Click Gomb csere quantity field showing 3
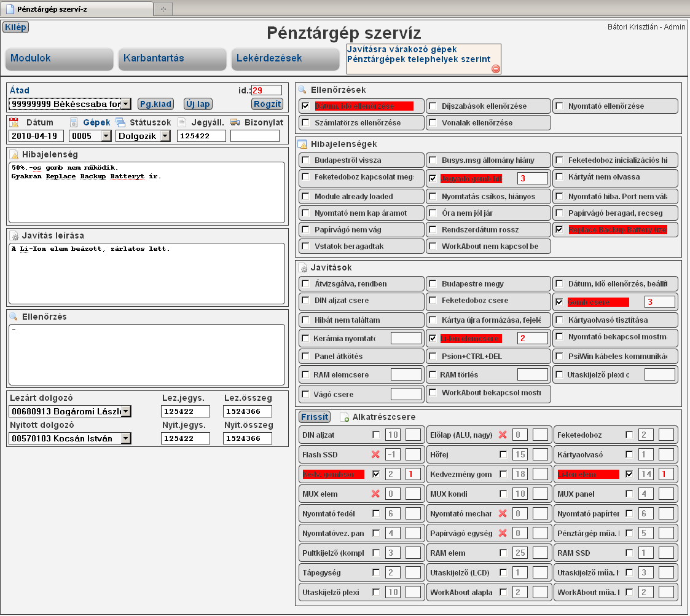Image resolution: width=690 pixels, height=616 pixels. pos(660,302)
